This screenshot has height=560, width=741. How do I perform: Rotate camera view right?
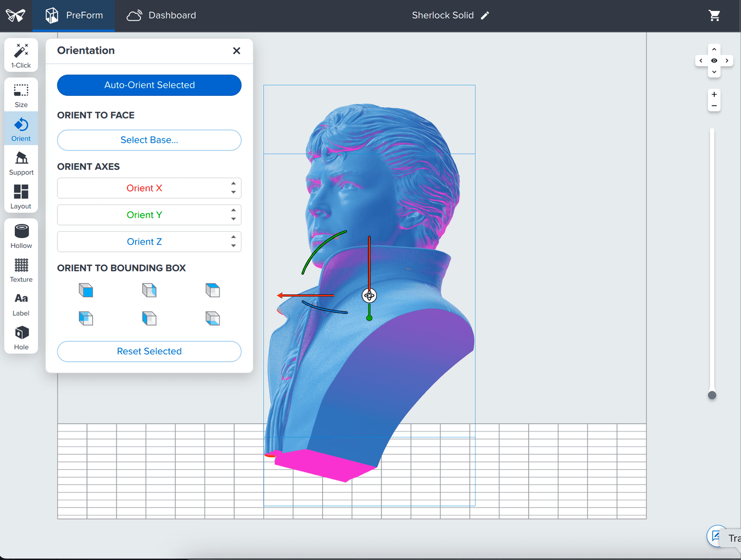[x=727, y=61]
